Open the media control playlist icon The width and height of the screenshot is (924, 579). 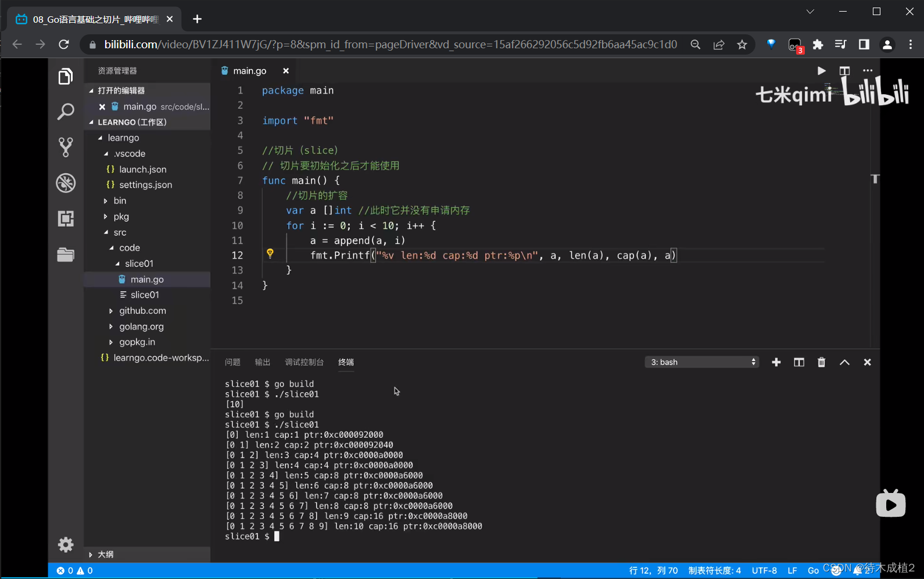(x=840, y=45)
